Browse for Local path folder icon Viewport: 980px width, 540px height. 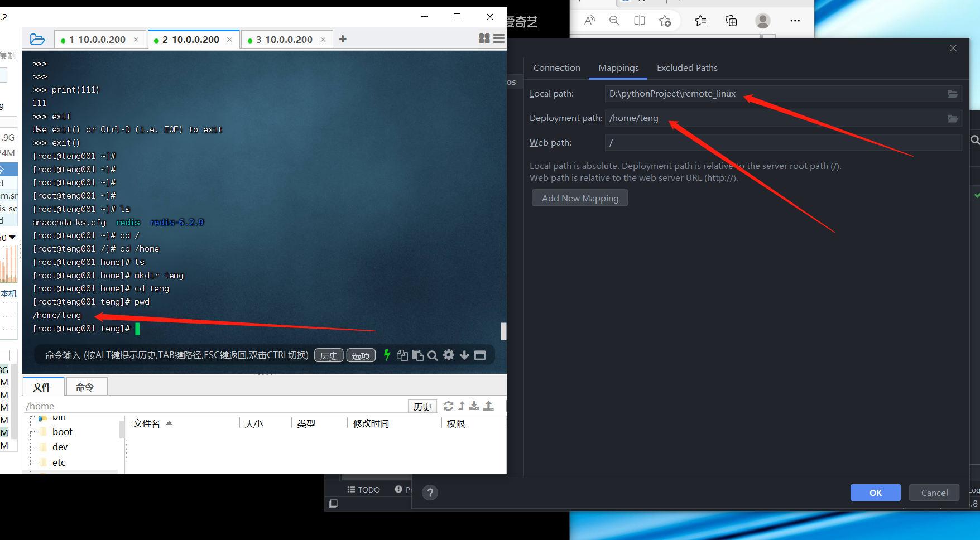953,94
